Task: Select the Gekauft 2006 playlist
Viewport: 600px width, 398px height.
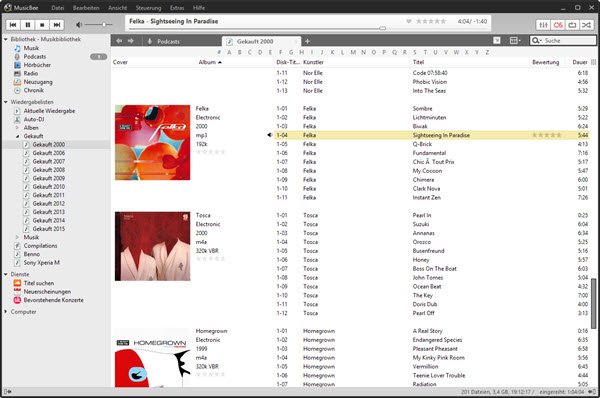Action: point(49,153)
